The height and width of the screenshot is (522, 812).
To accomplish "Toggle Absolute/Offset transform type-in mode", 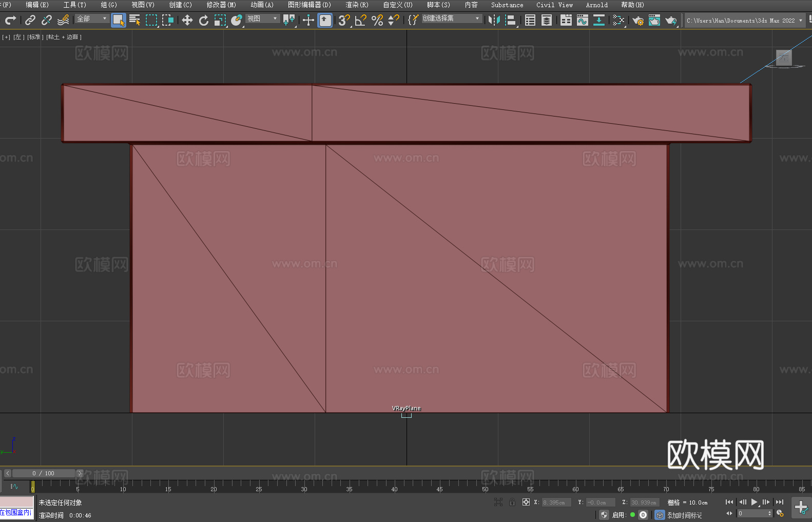I will coord(526,502).
